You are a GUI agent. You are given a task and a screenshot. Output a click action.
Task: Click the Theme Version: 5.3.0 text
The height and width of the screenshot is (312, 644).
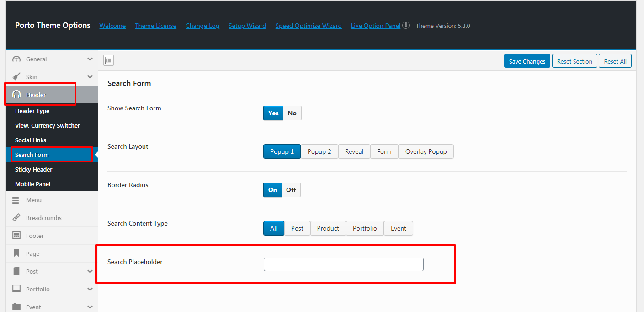click(x=443, y=26)
